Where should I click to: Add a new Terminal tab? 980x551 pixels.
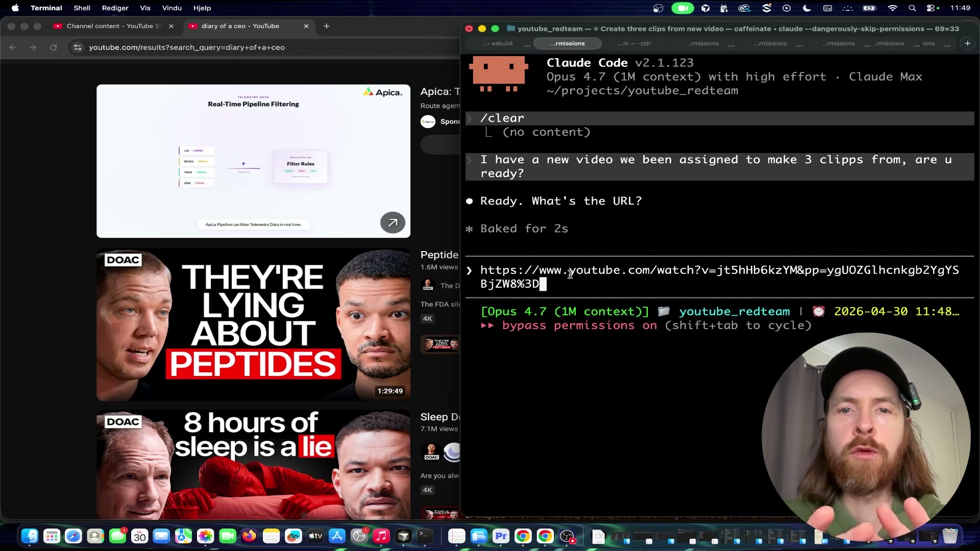click(x=968, y=43)
